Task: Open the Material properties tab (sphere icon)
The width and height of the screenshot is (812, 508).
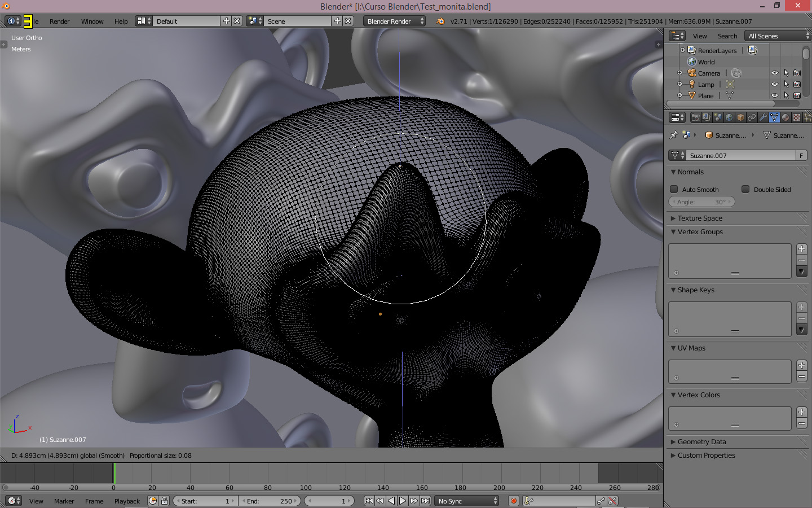Action: point(785,117)
